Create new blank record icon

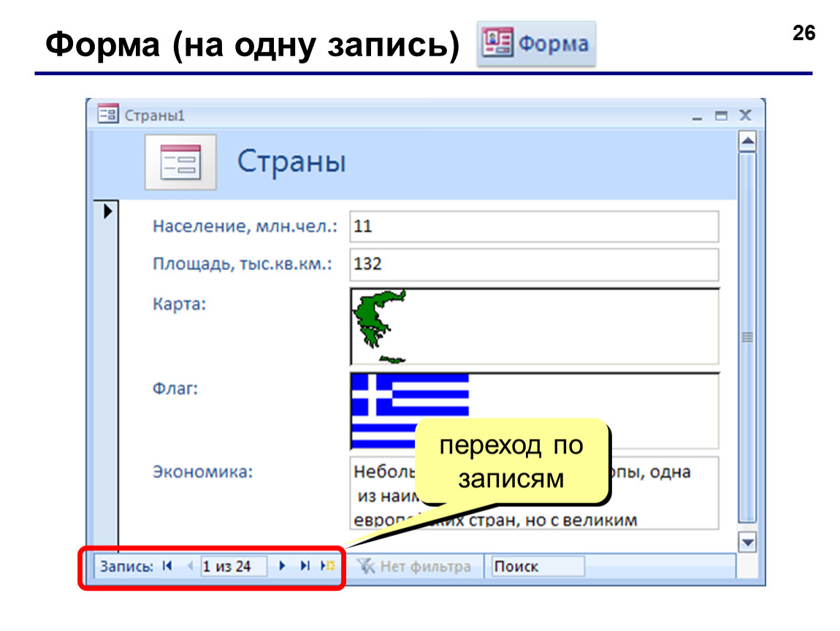tap(327, 566)
